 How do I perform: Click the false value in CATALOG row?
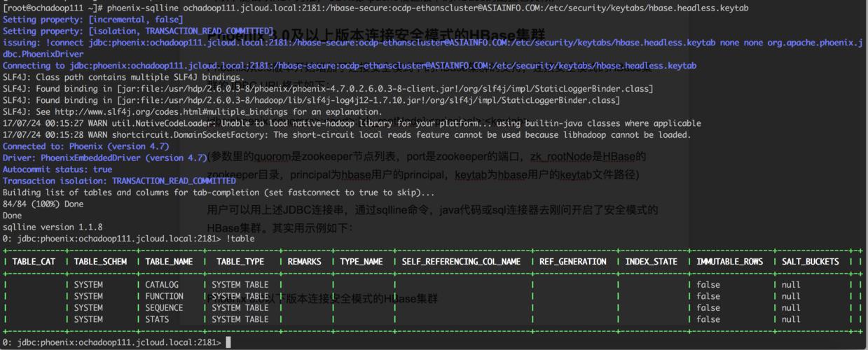point(708,285)
